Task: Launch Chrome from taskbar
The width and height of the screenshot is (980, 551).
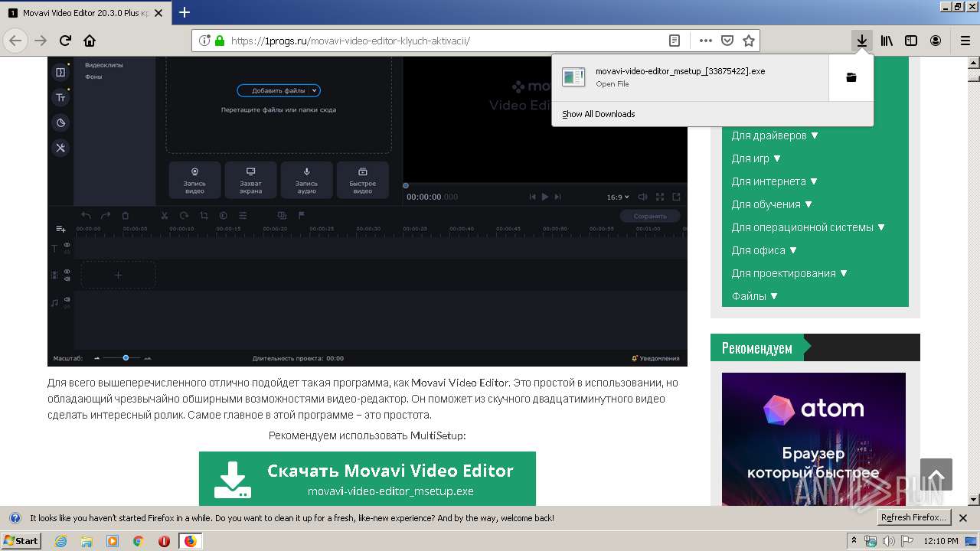Action: 138,541
